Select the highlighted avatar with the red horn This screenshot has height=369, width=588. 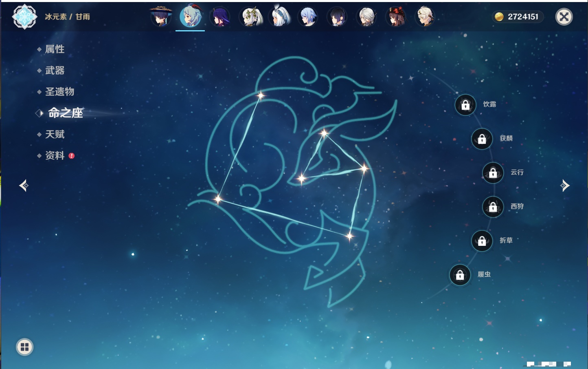[191, 16]
